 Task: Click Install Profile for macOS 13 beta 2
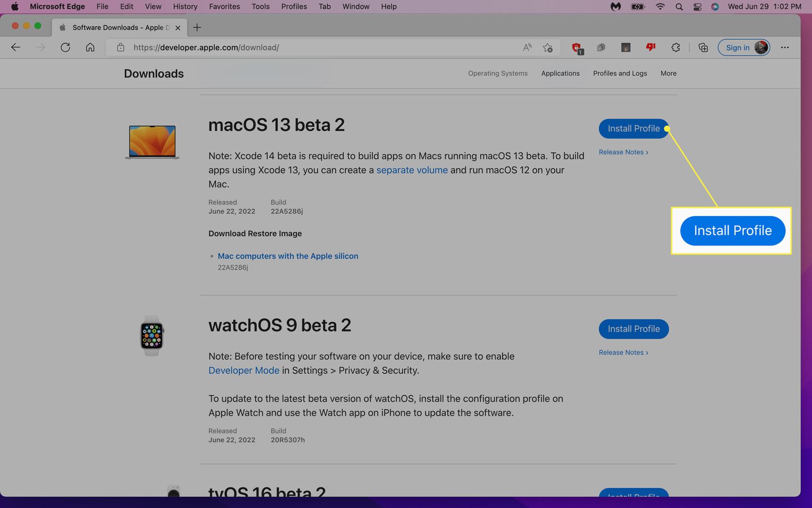(633, 128)
